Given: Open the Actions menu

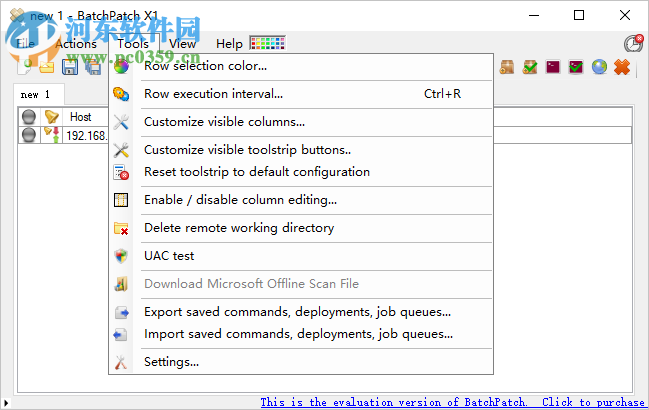Looking at the screenshot, I should click(76, 43).
